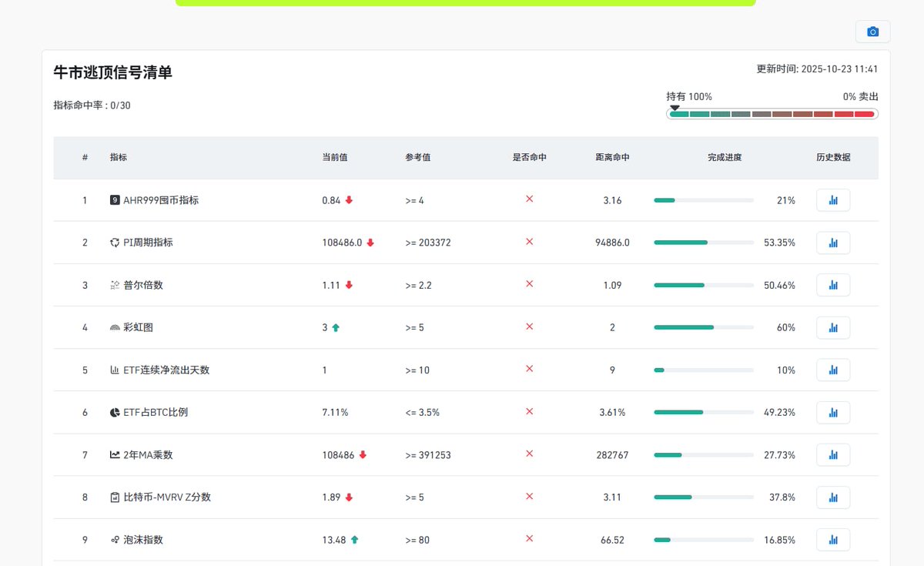This screenshot has width=924, height=566.
Task: Click the distance value 66.52
Action: pyautogui.click(x=612, y=540)
